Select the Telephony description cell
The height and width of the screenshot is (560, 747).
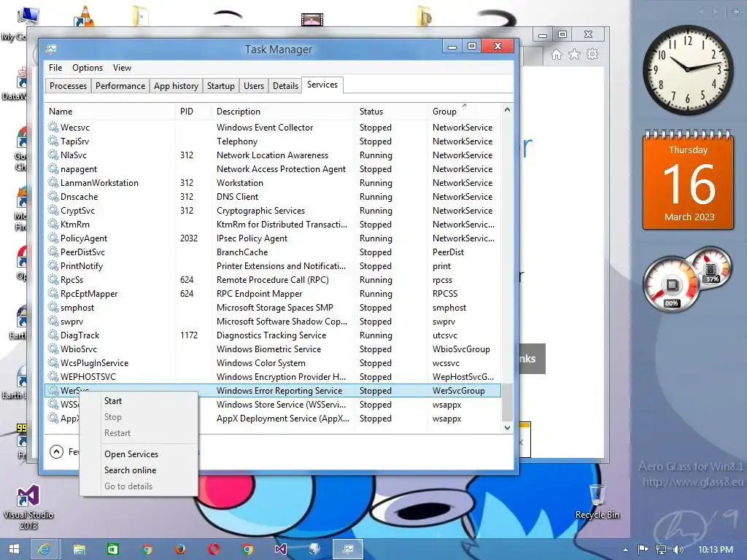(x=237, y=141)
